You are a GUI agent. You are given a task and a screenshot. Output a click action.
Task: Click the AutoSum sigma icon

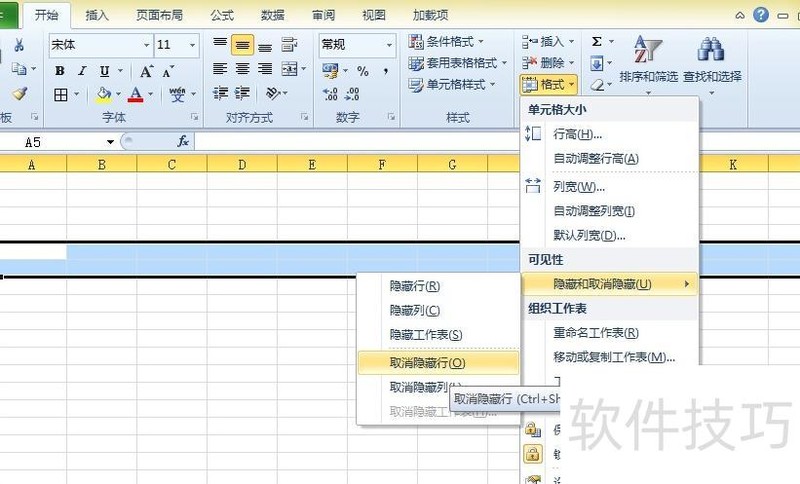click(596, 41)
